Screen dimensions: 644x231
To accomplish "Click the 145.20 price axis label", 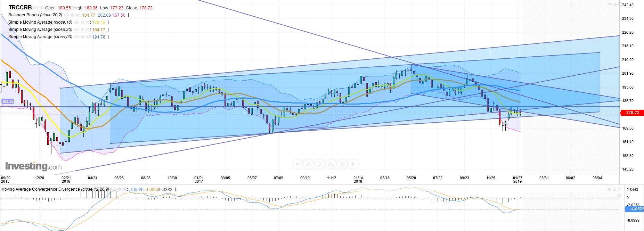I will click(x=628, y=169).
